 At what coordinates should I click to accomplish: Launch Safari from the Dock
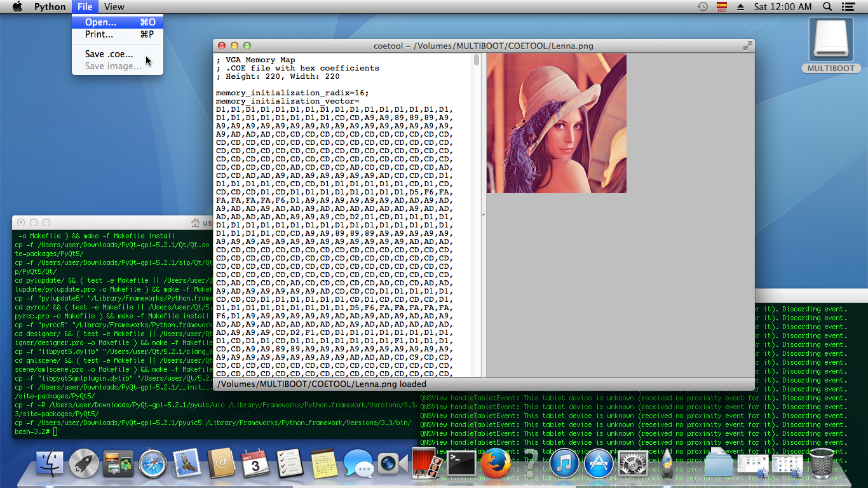pos(153,464)
